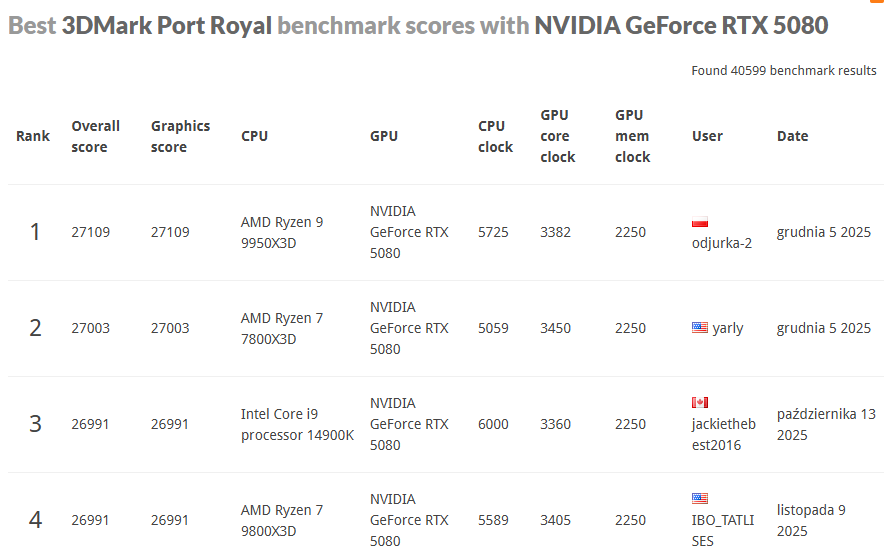
Task: Click the Polish flag icon beside odjurka-2
Action: pyautogui.click(x=700, y=222)
